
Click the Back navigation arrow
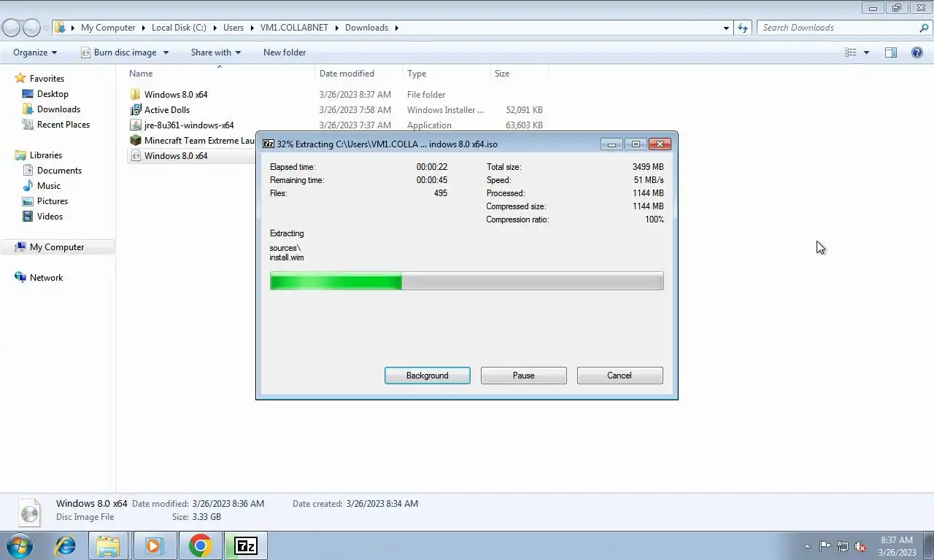12,28
